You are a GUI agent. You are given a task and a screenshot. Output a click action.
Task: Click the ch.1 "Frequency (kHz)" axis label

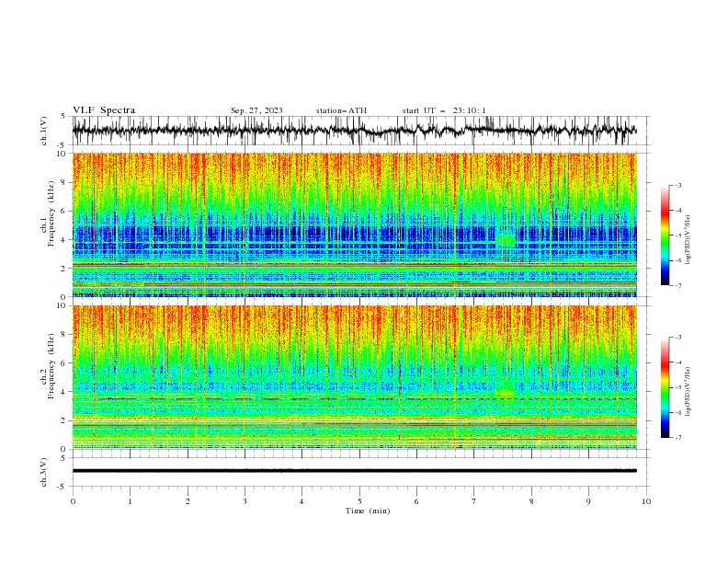(51, 214)
